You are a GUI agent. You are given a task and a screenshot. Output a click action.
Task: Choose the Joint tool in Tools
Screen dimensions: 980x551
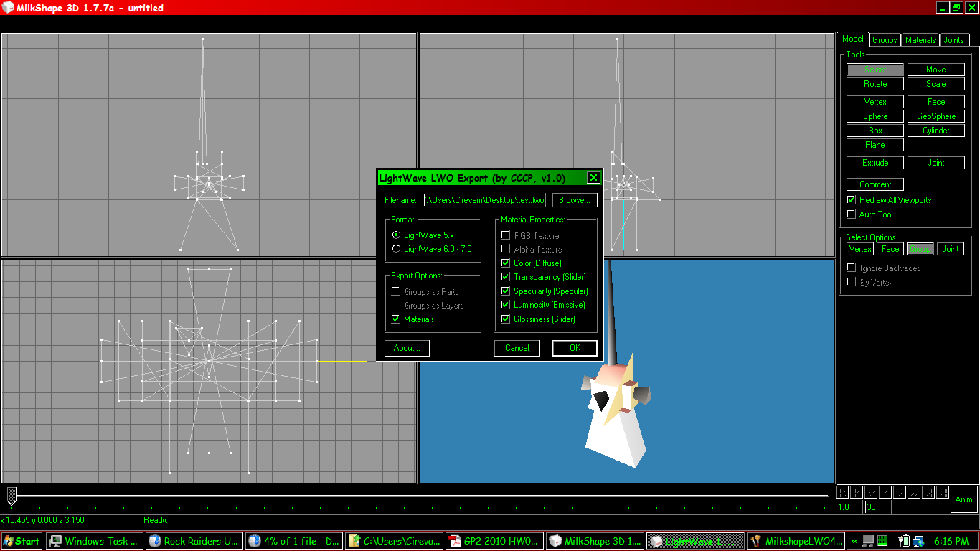[x=936, y=163]
